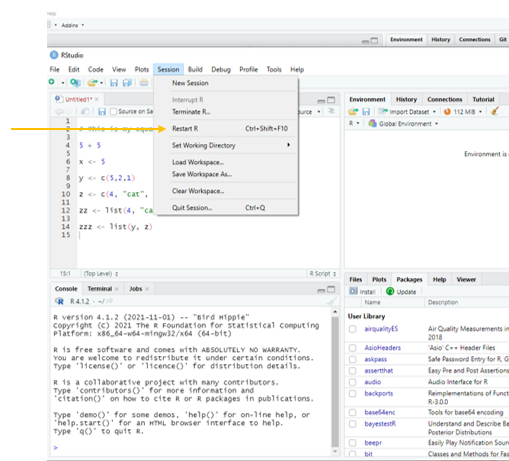Click the Create Project icon in main toolbar
This screenshot has width=509, height=461.
(75, 82)
